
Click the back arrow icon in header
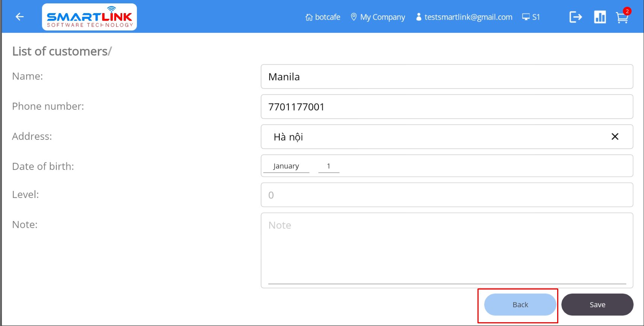coord(20,17)
